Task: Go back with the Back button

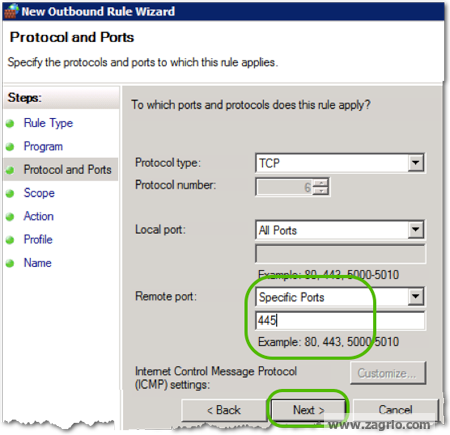Action: click(x=224, y=410)
